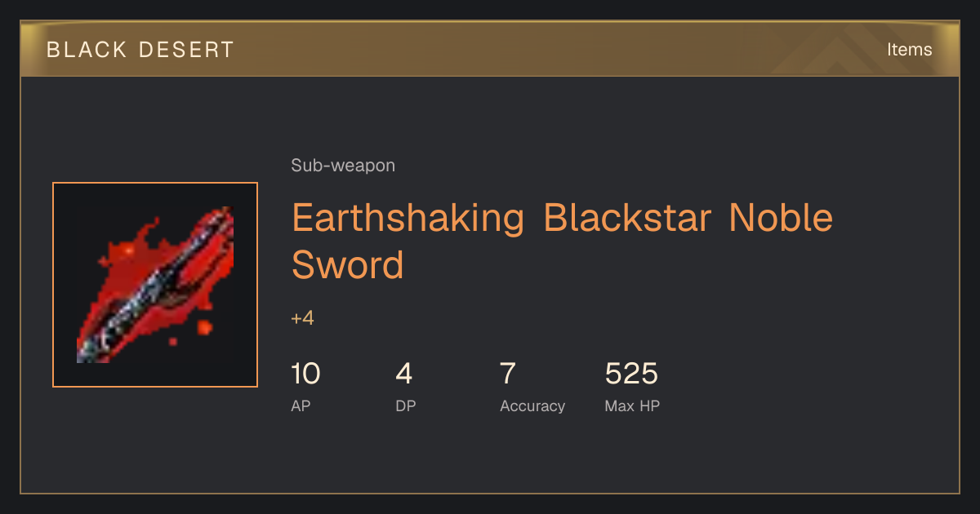This screenshot has height=514, width=980.
Task: Select the AP stat label
Action: (x=301, y=405)
